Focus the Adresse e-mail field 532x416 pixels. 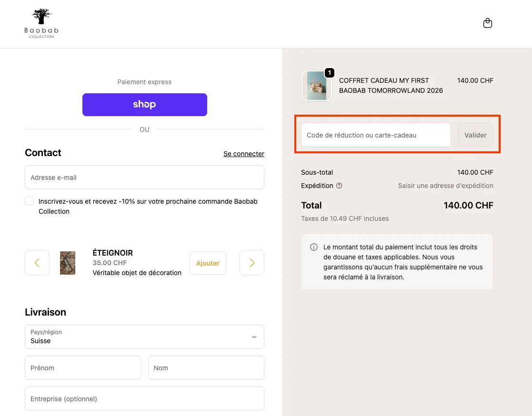(x=144, y=177)
